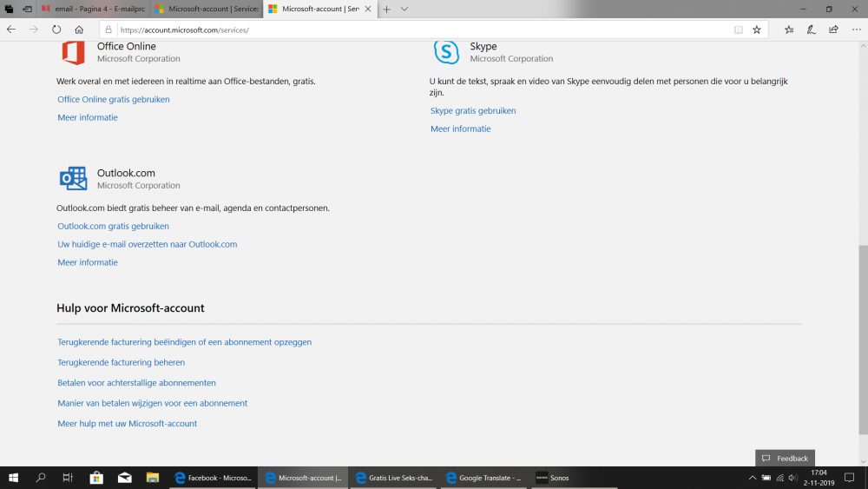This screenshot has height=489, width=868.
Task: Open File Explorer on taskbar
Action: point(152,478)
